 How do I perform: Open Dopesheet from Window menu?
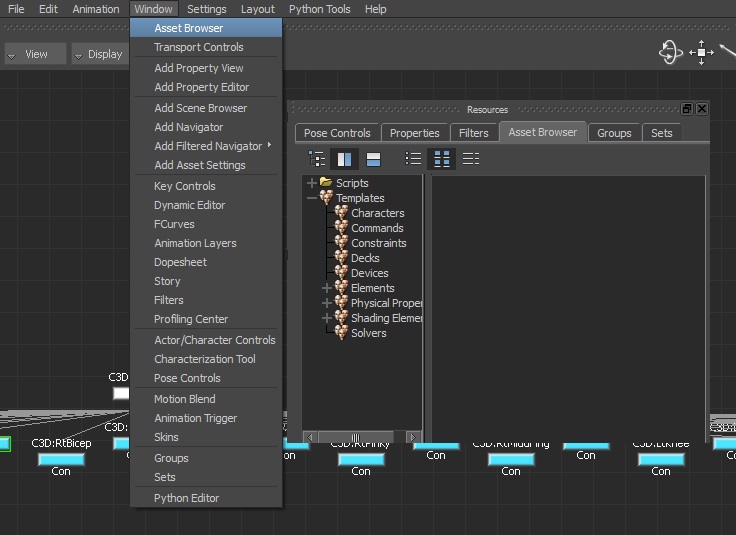coord(206,262)
